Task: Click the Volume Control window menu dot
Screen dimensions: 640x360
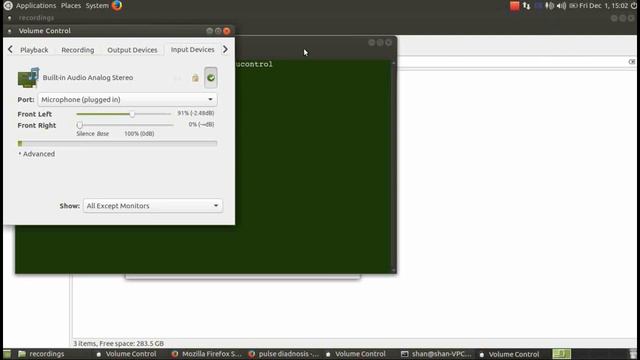Action: [9, 31]
